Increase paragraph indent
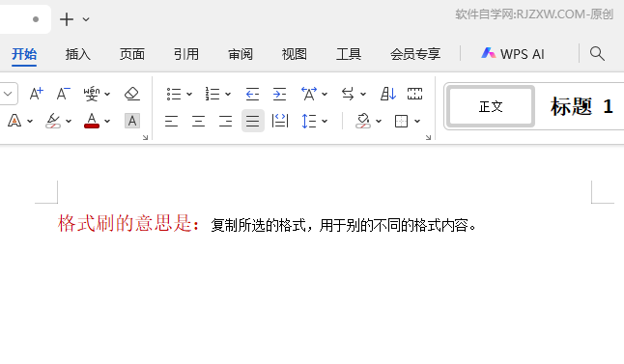This screenshot has width=624, height=364. (x=279, y=94)
